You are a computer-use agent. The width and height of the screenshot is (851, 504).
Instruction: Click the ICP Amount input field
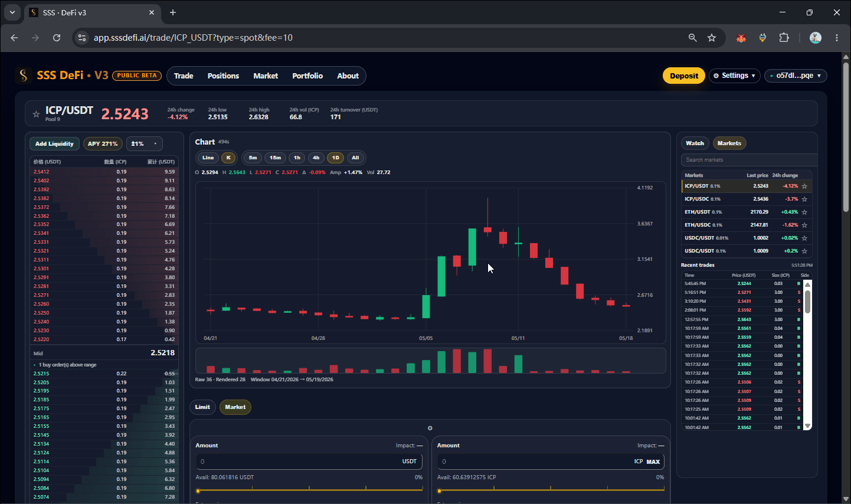tap(551, 462)
